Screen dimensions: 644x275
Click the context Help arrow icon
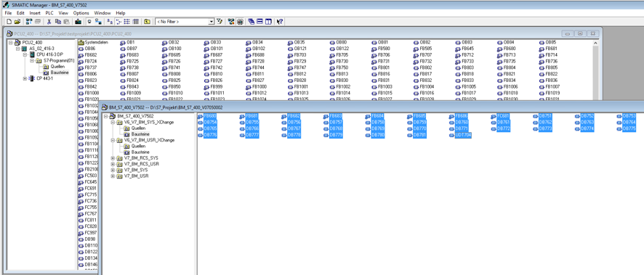pyautogui.click(x=280, y=21)
